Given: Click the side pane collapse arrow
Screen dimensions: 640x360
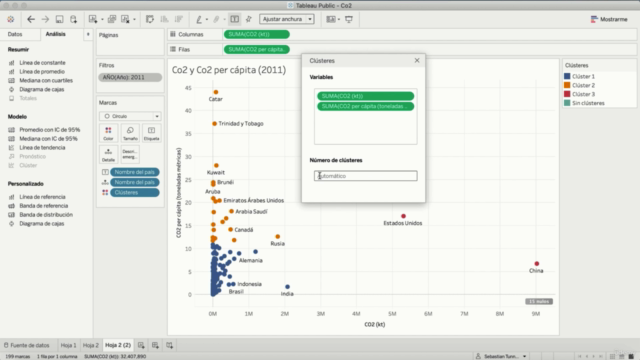Looking at the screenshot, I should point(88,34).
